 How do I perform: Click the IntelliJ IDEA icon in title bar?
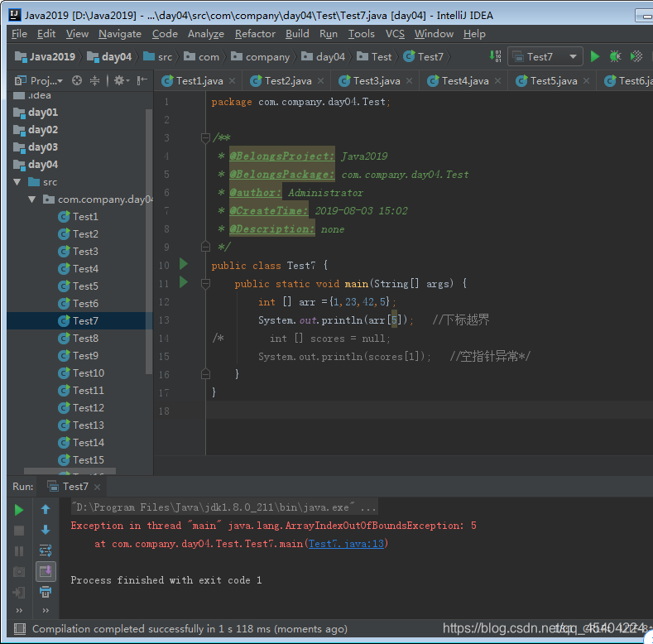(15, 15)
